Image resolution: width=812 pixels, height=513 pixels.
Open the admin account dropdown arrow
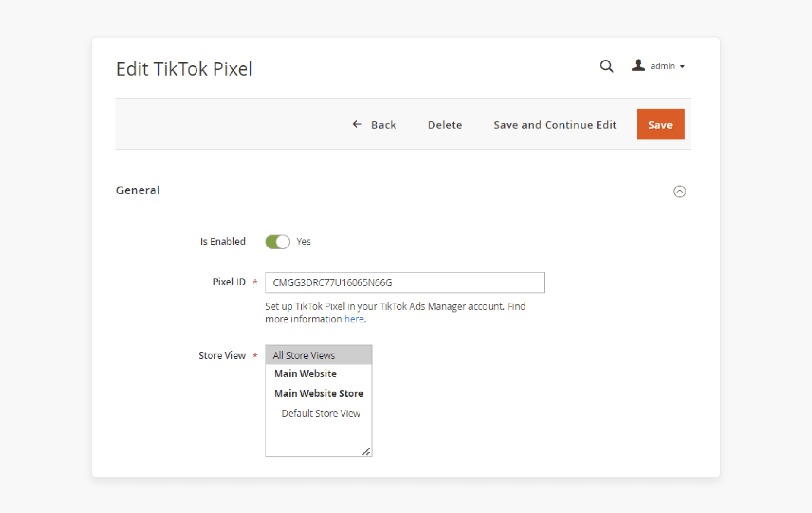(682, 67)
